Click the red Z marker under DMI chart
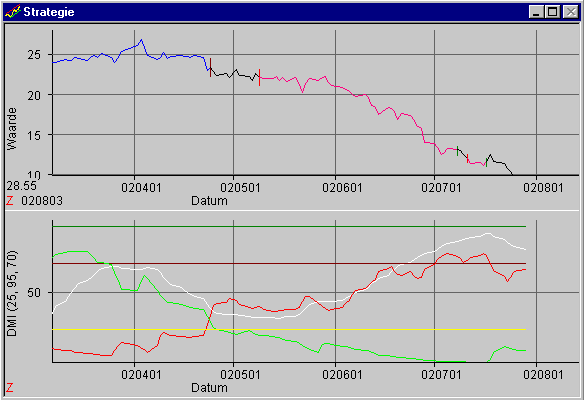 point(10,388)
